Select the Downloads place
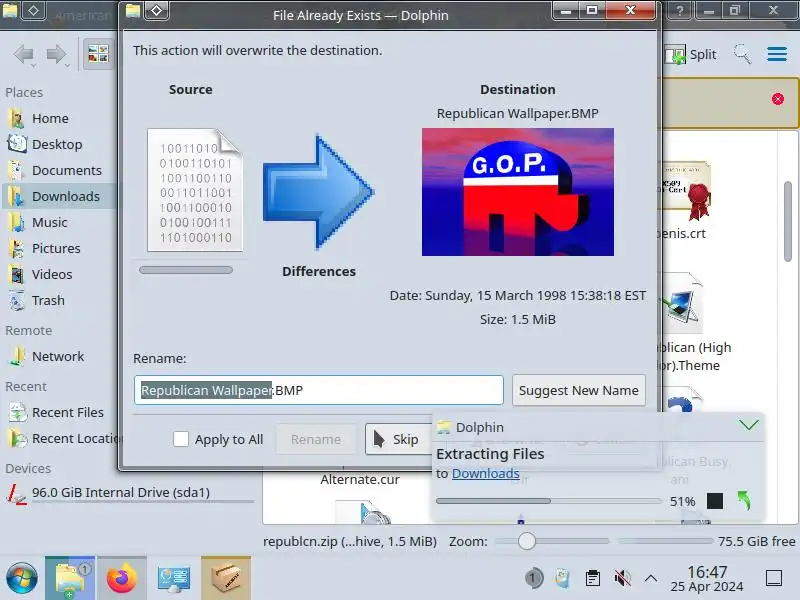The height and width of the screenshot is (600, 800). 58,196
